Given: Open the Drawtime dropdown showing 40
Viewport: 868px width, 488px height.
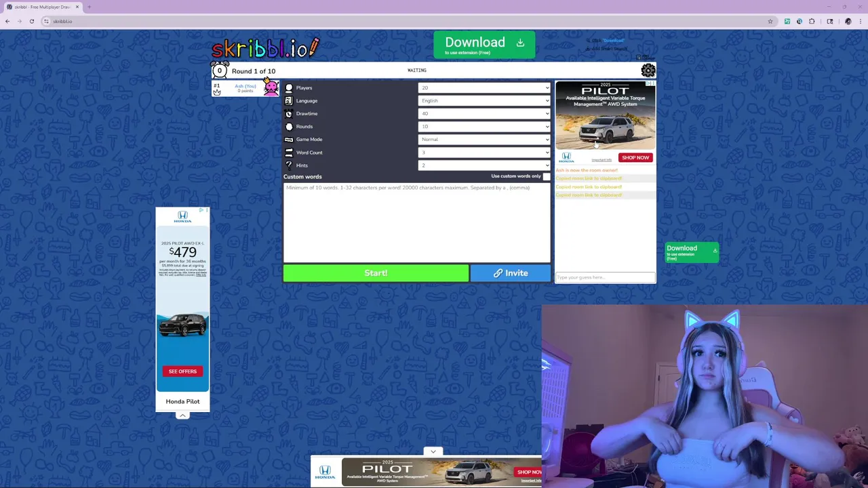Looking at the screenshot, I should [x=484, y=113].
